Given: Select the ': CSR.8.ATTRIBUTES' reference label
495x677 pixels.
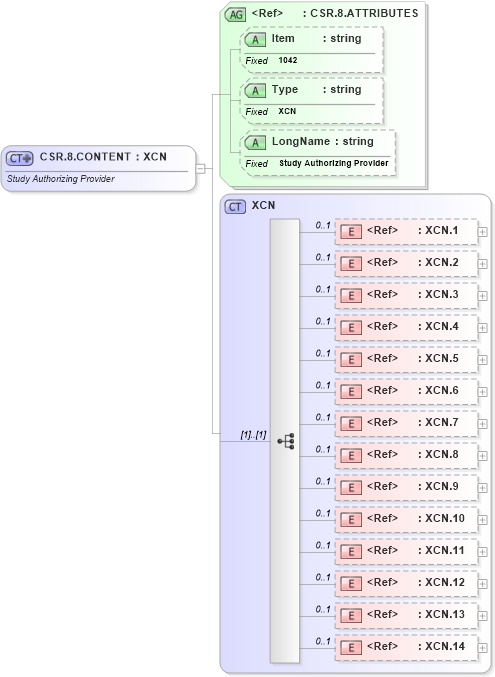Looking at the screenshot, I should (361, 13).
